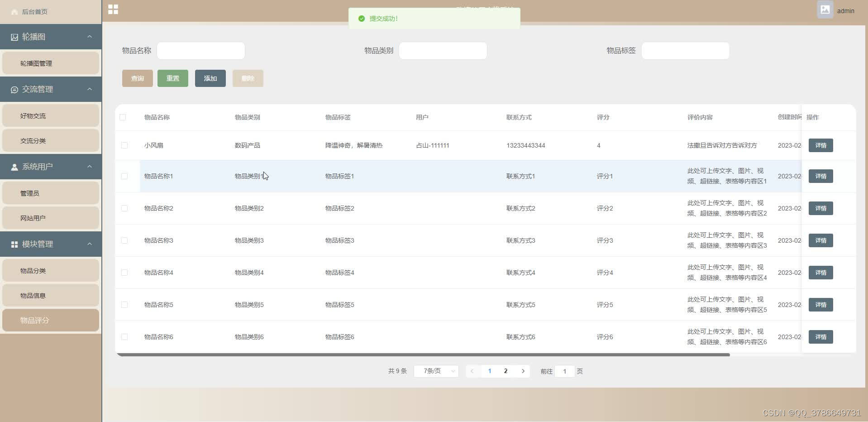868x422 pixels.
Task: Open 轮播图管理 in sidebar
Action: [51, 63]
